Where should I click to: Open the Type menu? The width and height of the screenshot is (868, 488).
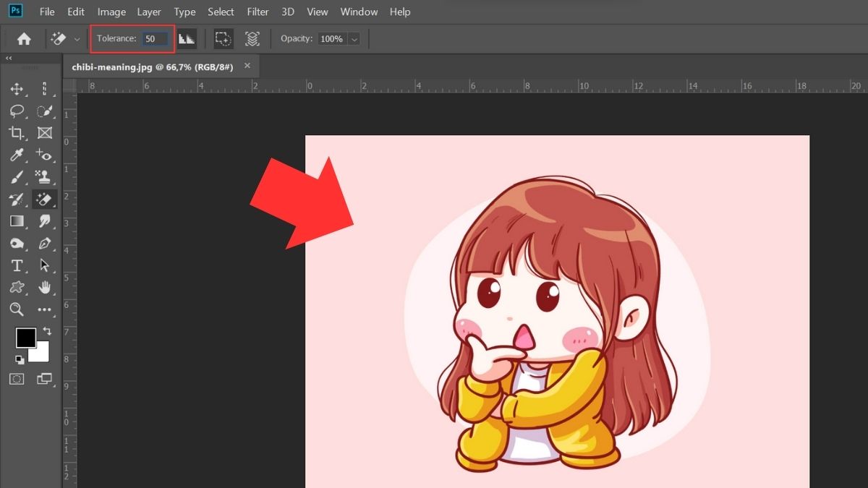(x=184, y=12)
